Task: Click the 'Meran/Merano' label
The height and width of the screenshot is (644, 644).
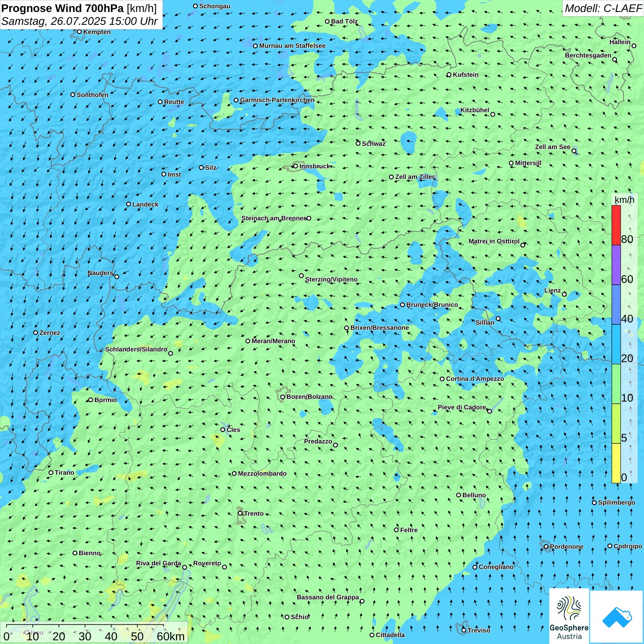Action: coord(273,341)
